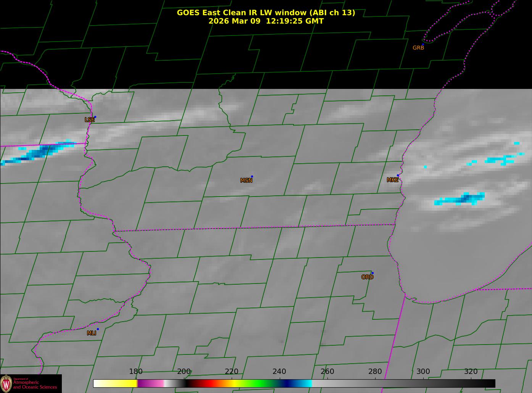This screenshot has height=393, width=532.
Task: Click the University of Wisconsin crest logo
Action: click(x=6, y=383)
